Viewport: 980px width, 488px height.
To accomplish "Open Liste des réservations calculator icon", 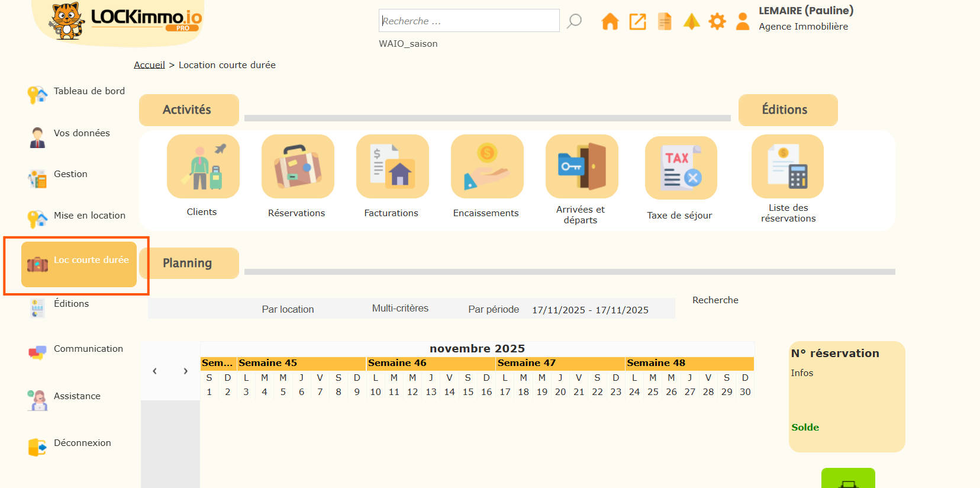I will 787,166.
